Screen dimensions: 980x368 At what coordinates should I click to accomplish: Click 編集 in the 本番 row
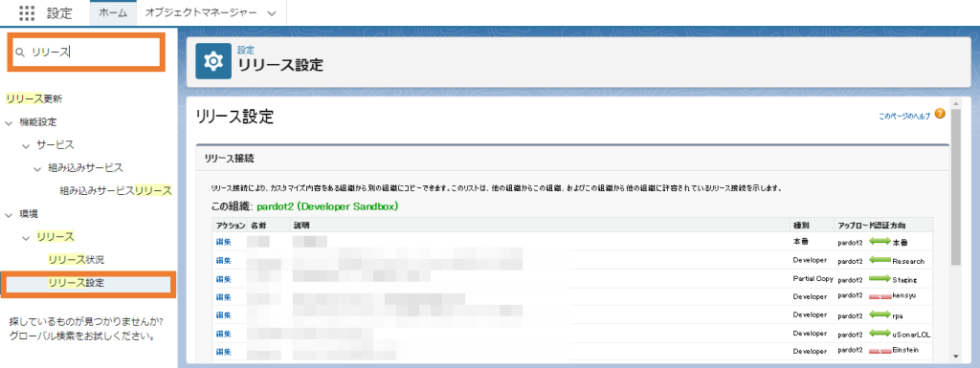[223, 242]
